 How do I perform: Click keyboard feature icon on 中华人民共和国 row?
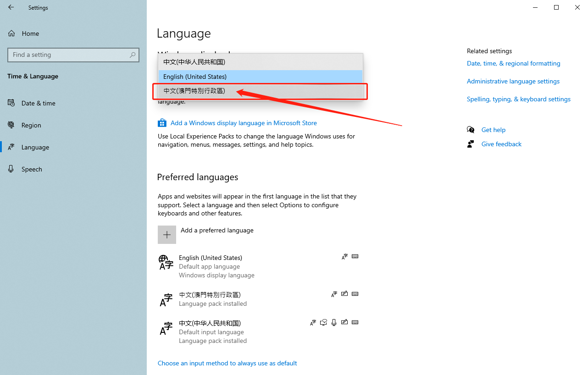355,322
